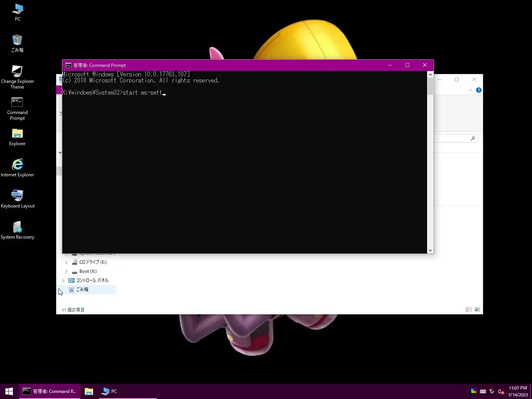
Task: Click the 11 個の項目 status bar text
Action: (x=73, y=310)
